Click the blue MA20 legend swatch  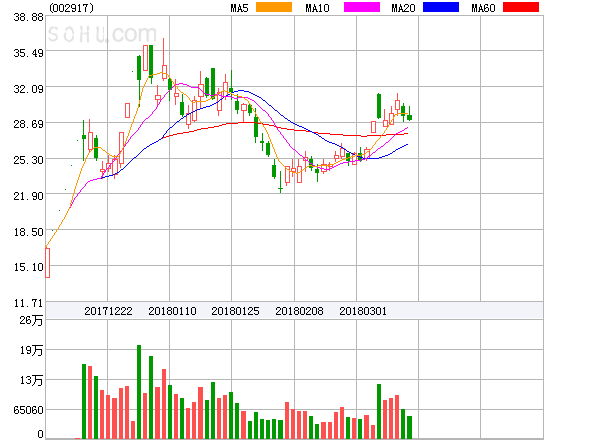(441, 7)
